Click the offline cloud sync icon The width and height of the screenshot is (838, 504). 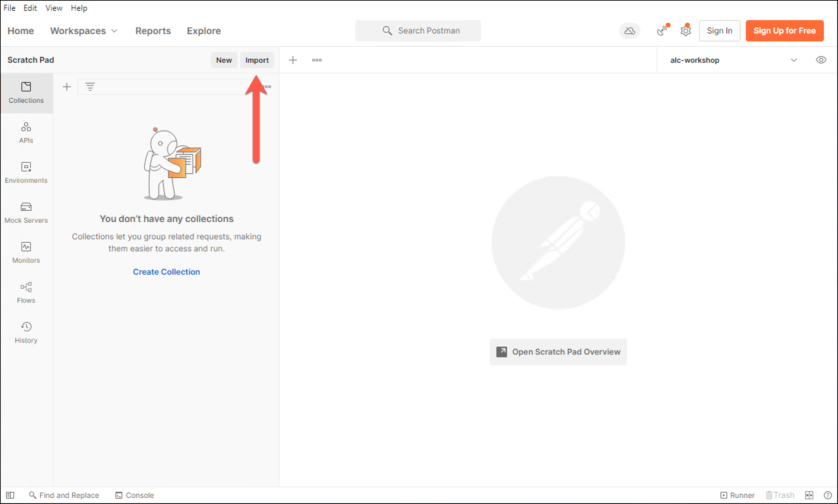630,31
